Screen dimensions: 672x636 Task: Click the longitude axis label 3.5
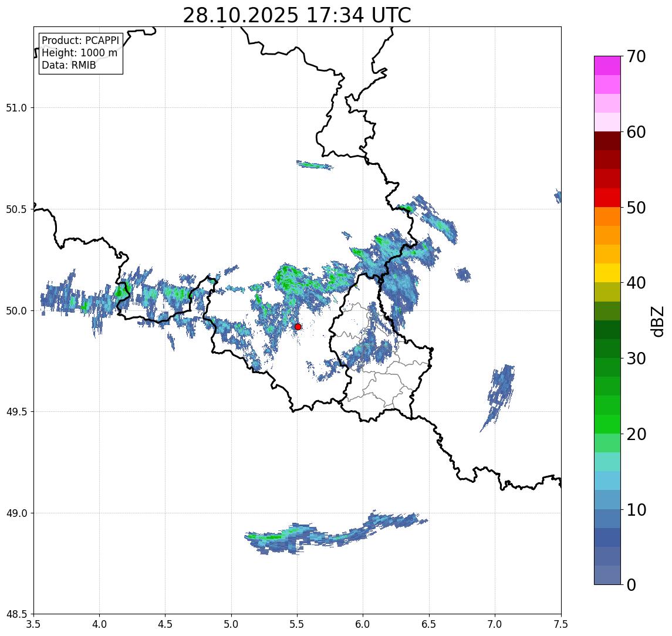pos(33,624)
